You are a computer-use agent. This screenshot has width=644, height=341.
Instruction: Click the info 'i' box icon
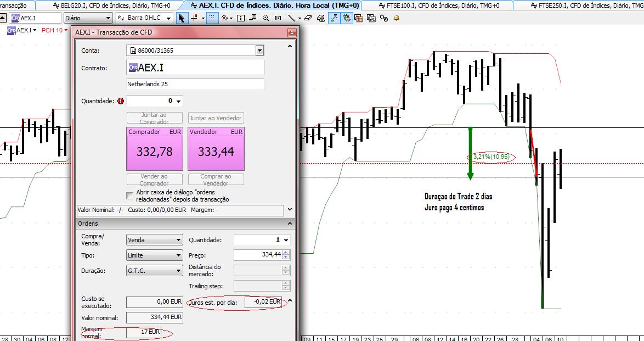[241, 18]
